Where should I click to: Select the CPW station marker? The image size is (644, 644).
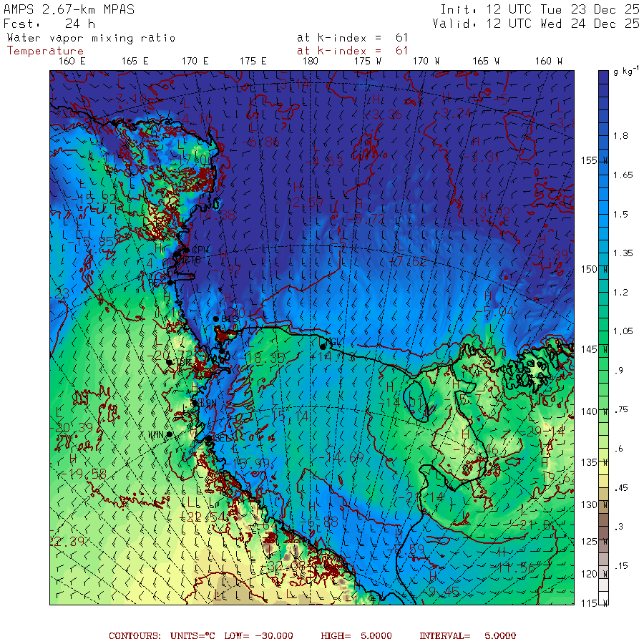pyautogui.click(x=187, y=250)
